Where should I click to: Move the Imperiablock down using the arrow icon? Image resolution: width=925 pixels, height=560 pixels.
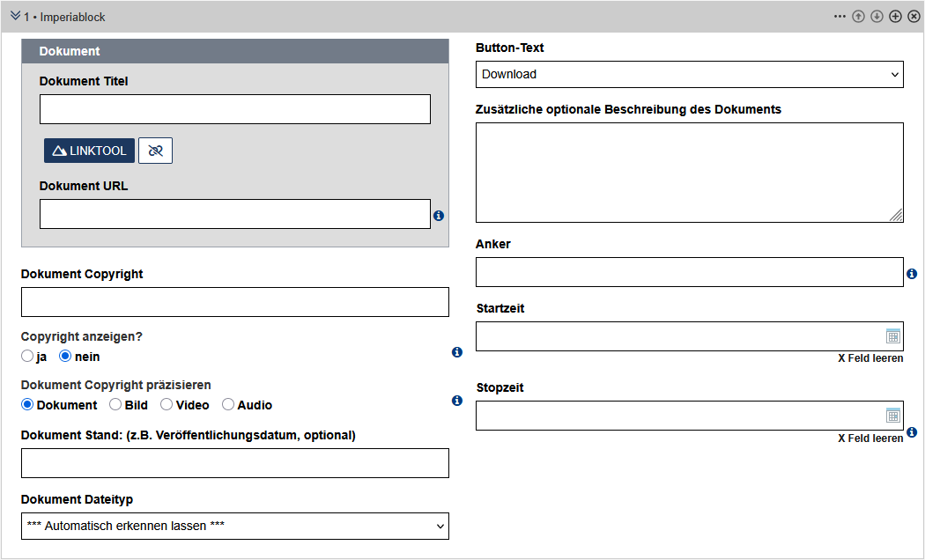(x=877, y=15)
